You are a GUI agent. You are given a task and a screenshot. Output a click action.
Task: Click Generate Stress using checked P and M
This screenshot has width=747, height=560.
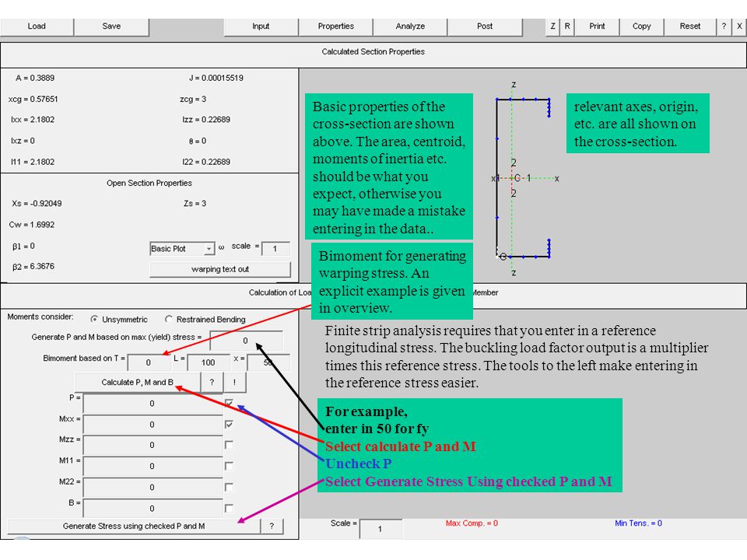click(134, 527)
